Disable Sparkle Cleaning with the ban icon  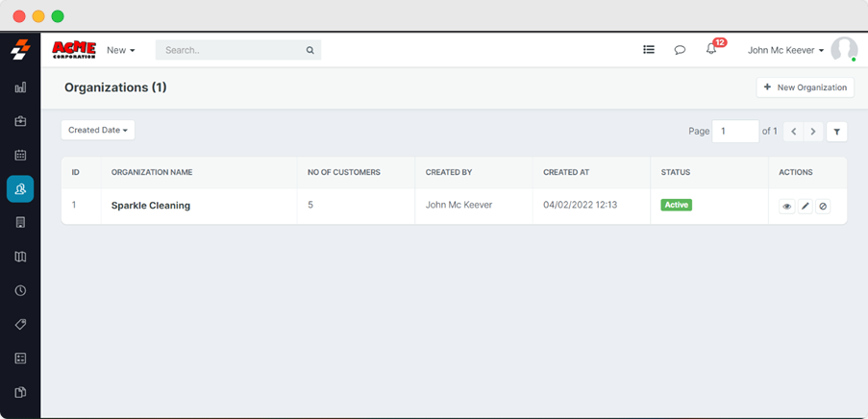click(x=823, y=206)
